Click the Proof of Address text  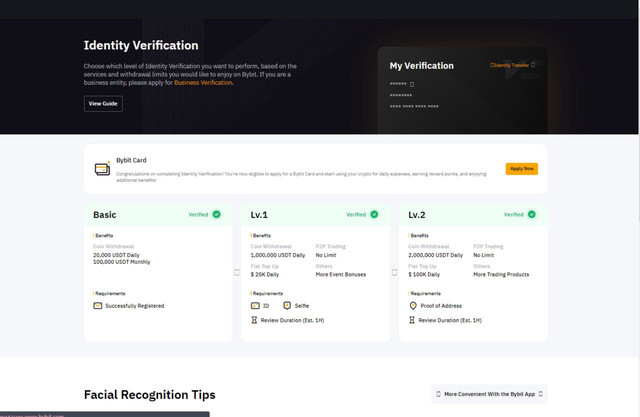441,306
